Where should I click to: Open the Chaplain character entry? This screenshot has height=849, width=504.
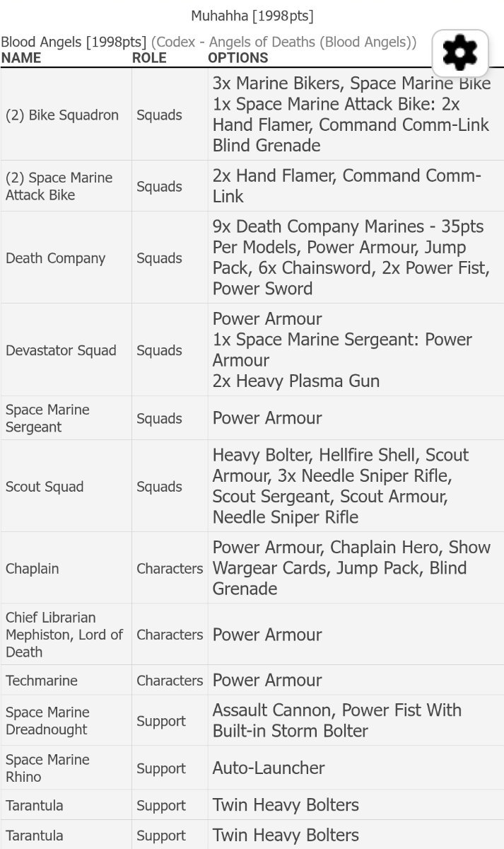(x=252, y=568)
